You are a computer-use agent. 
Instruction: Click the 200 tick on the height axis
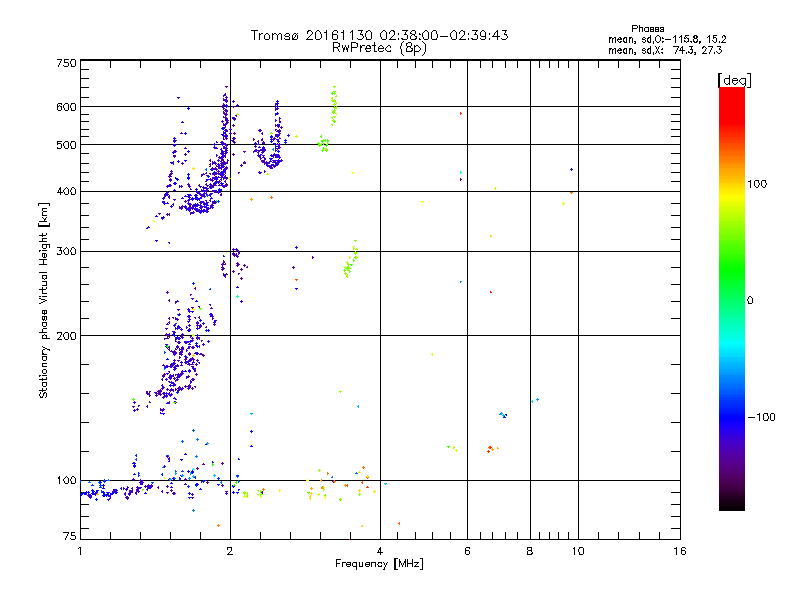tap(66, 336)
